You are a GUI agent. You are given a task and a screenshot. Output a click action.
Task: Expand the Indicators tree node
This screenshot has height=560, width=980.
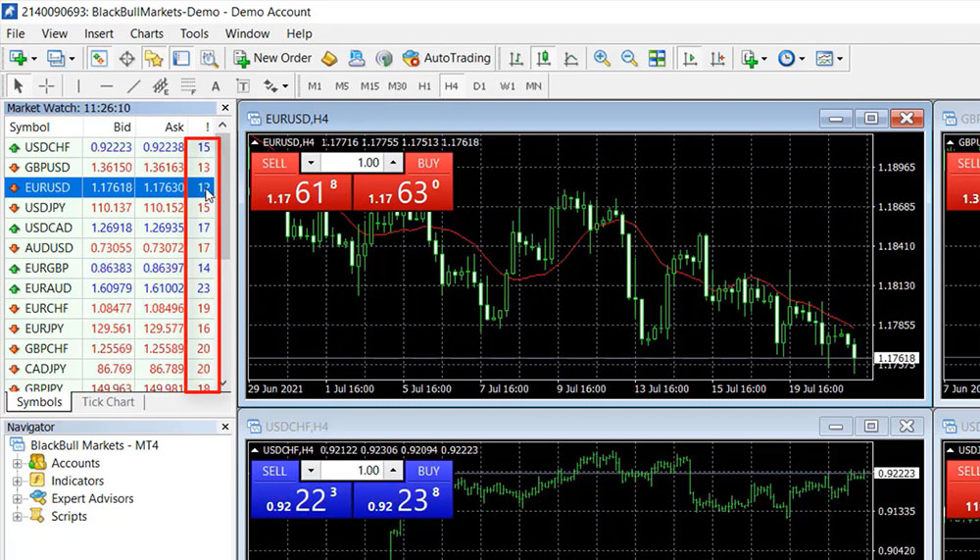(x=18, y=482)
